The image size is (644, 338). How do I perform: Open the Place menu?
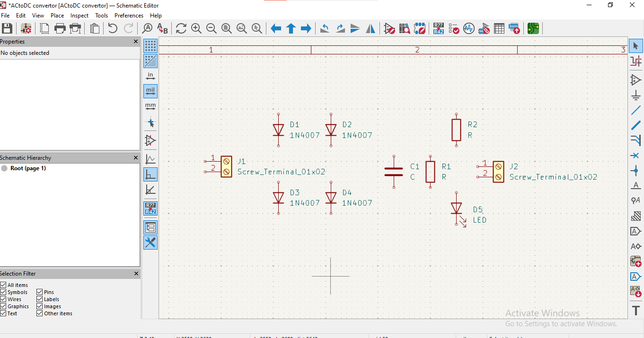57,16
